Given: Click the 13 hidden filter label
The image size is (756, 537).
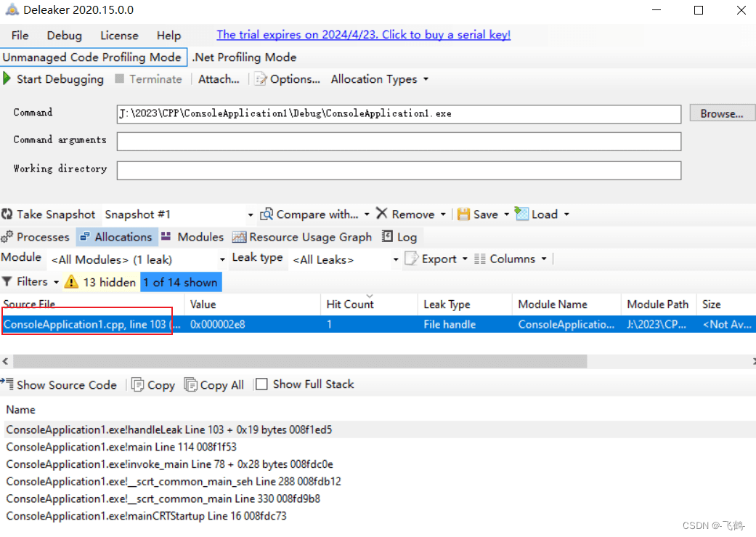Looking at the screenshot, I should point(110,282).
